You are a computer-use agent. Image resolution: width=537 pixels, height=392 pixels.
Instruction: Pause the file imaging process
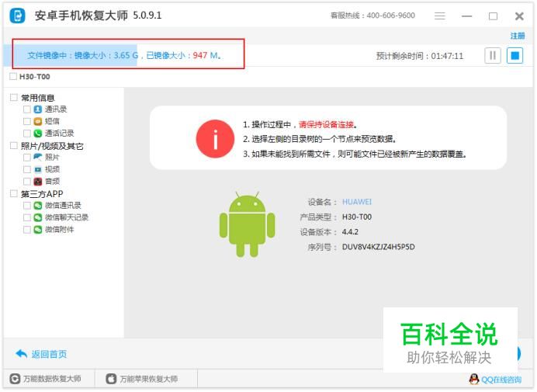pyautogui.click(x=493, y=56)
